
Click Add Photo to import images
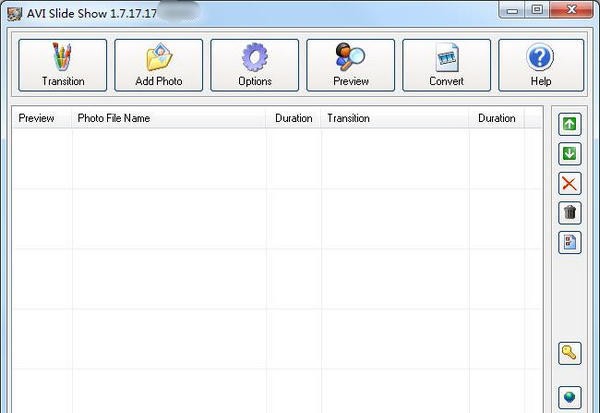pos(158,65)
